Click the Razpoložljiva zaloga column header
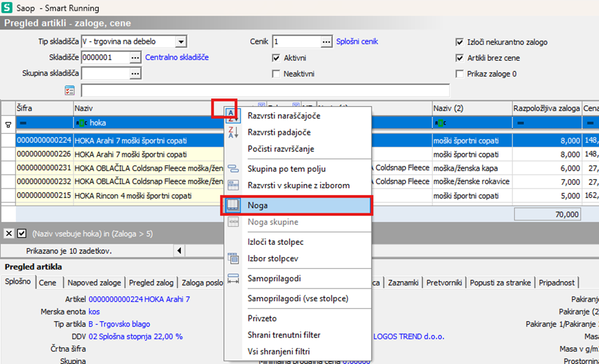The image size is (599, 364). pyautogui.click(x=547, y=108)
